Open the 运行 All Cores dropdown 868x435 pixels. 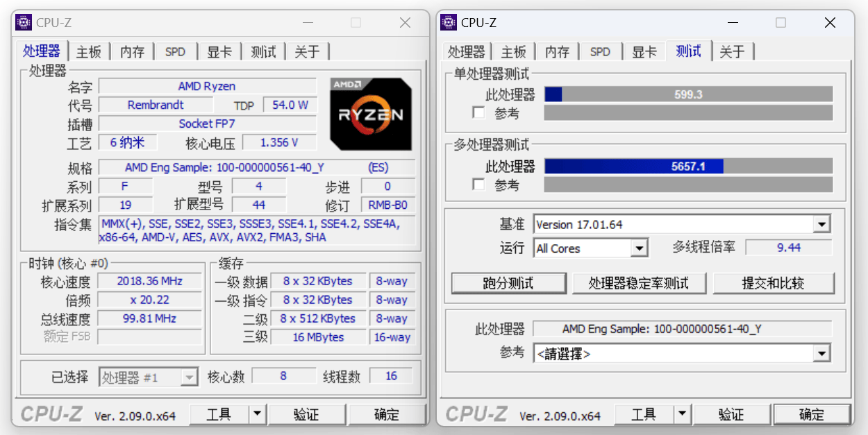pyautogui.click(x=640, y=248)
